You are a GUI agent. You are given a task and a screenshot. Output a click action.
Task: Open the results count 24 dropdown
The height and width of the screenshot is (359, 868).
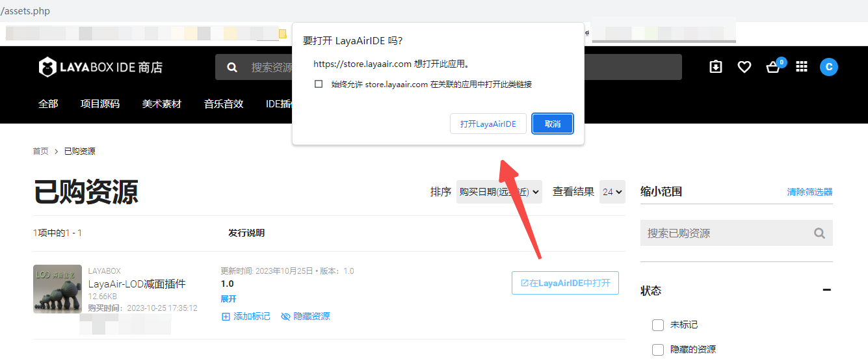[x=612, y=192]
